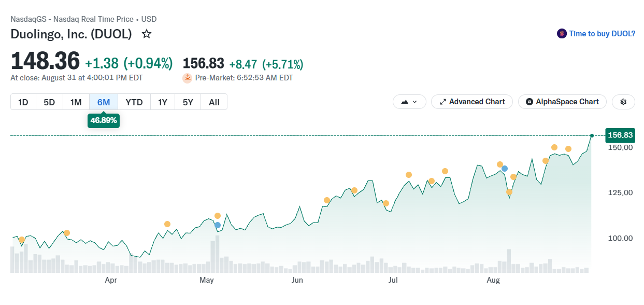The height and width of the screenshot is (305, 644).
Task: Open chart settings gear icon
Action: tap(623, 102)
